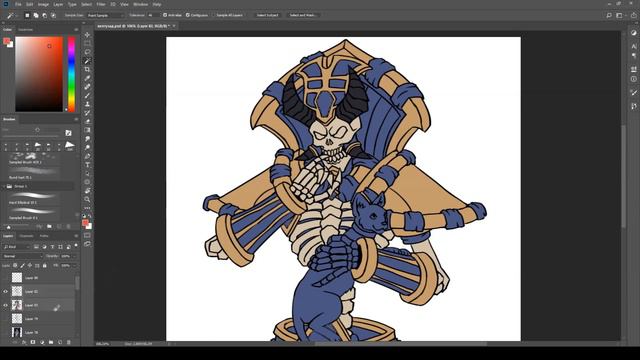This screenshot has width=640, height=360.
Task: Click the Subtract from selection icon
Action: click(x=44, y=15)
